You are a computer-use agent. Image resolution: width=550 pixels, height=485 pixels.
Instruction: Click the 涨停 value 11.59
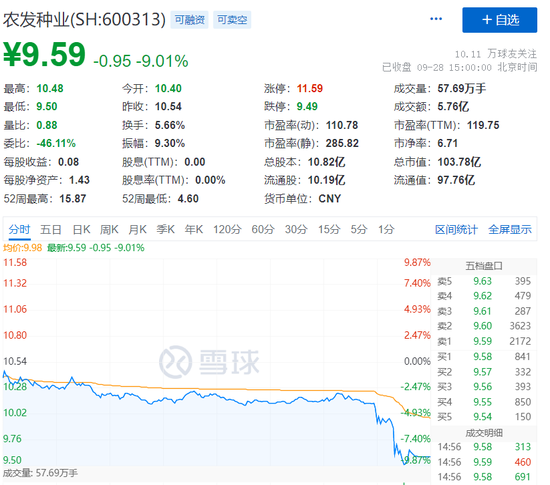tap(310, 88)
